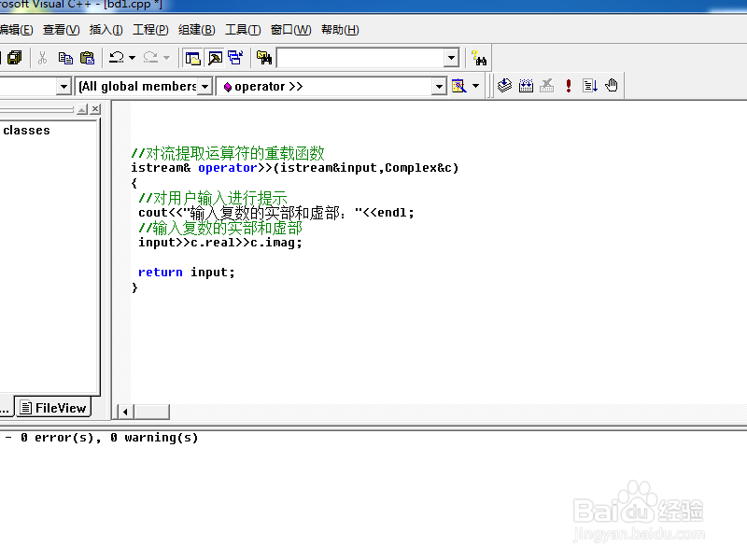Click the Save All toolbar icon
Viewport: 747px width, 560px height.
click(15, 58)
